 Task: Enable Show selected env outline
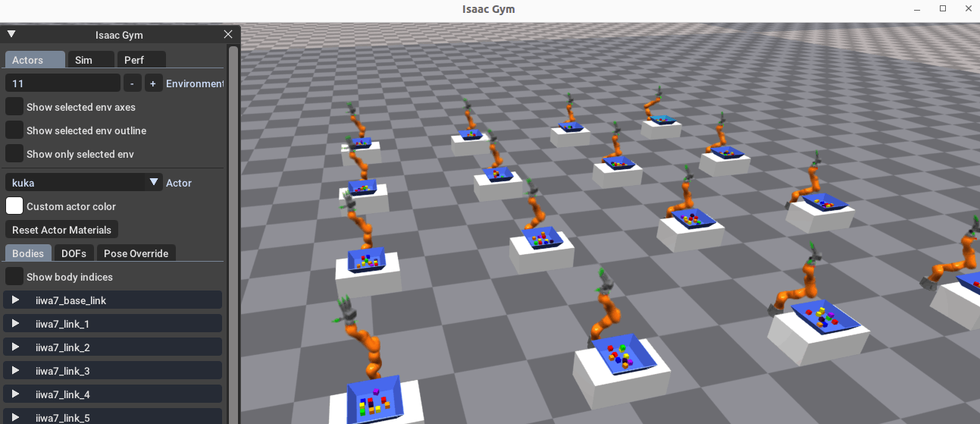pyautogui.click(x=14, y=130)
